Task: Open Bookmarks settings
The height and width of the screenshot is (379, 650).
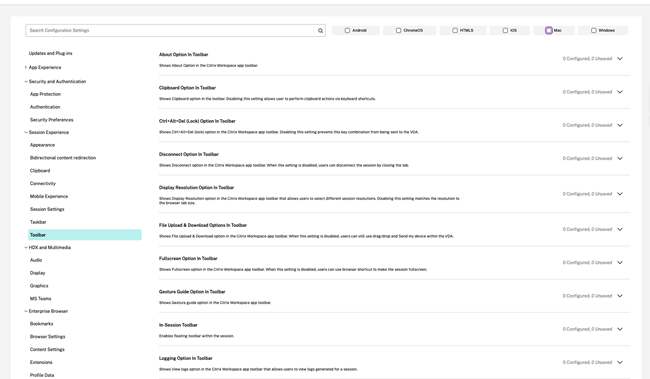Action: click(x=41, y=324)
